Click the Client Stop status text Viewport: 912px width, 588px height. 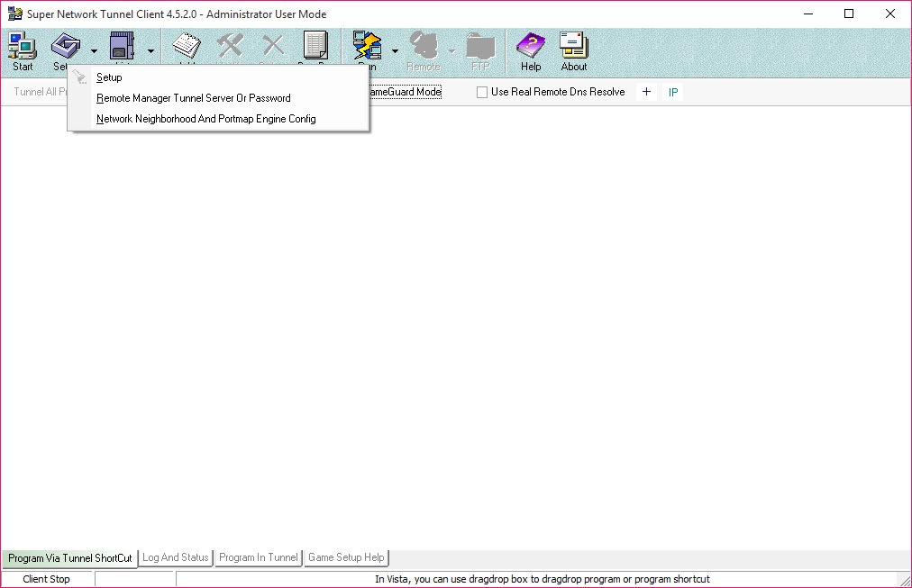(x=47, y=579)
